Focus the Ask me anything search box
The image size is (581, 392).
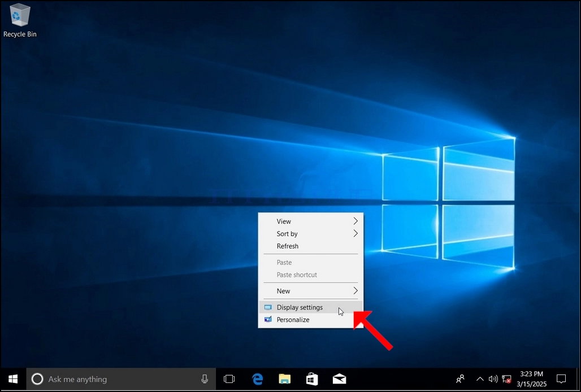pyautogui.click(x=121, y=379)
